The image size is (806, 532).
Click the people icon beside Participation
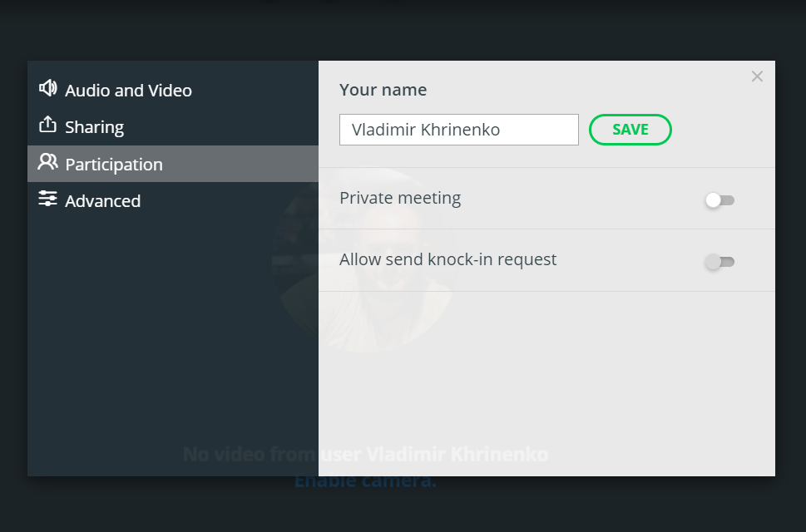[x=47, y=162]
